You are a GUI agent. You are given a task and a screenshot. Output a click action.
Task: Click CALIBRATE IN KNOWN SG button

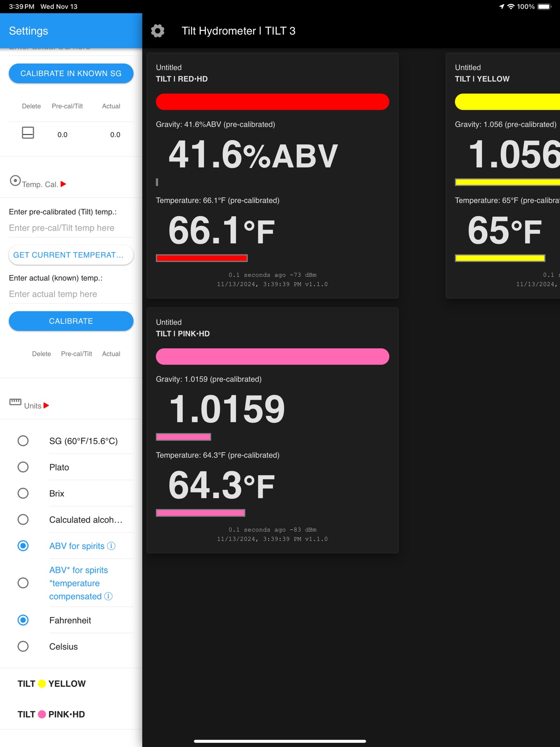point(71,73)
